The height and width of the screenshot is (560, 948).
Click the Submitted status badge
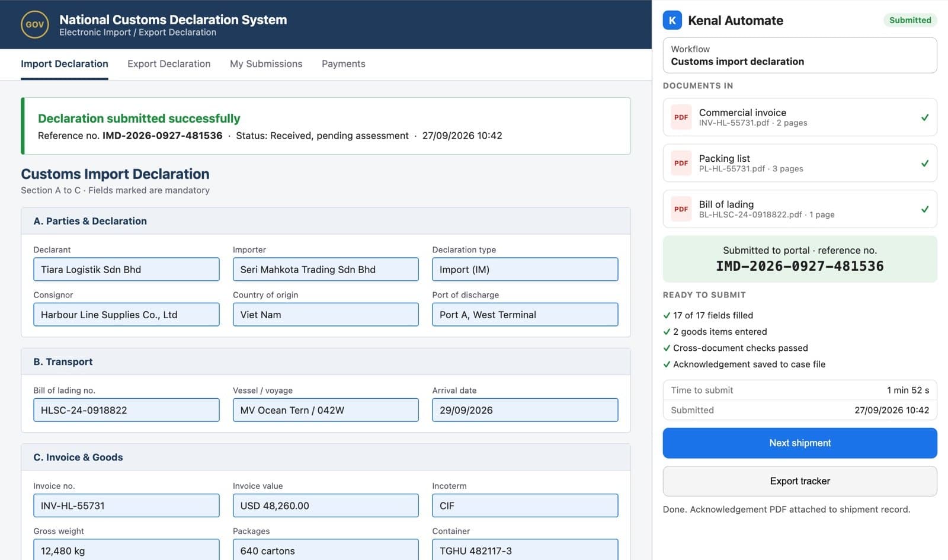pos(910,20)
